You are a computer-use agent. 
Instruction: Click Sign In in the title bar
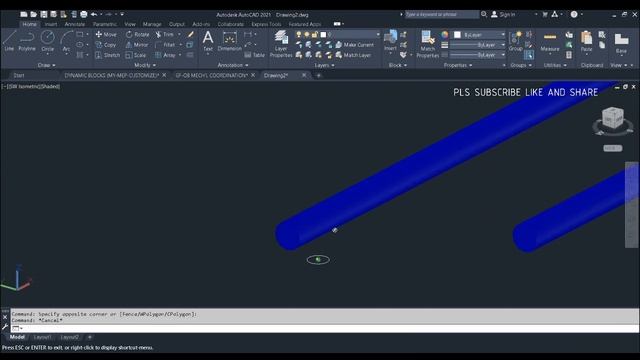point(503,14)
